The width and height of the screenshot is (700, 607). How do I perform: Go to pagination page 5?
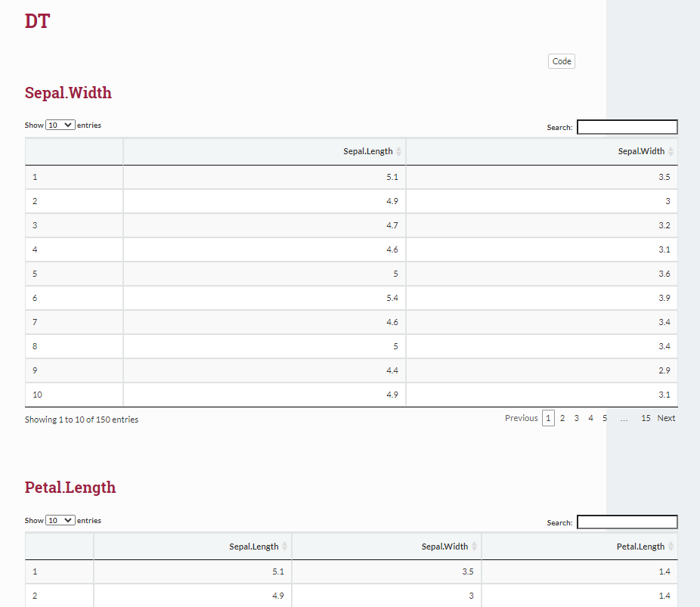tap(605, 418)
